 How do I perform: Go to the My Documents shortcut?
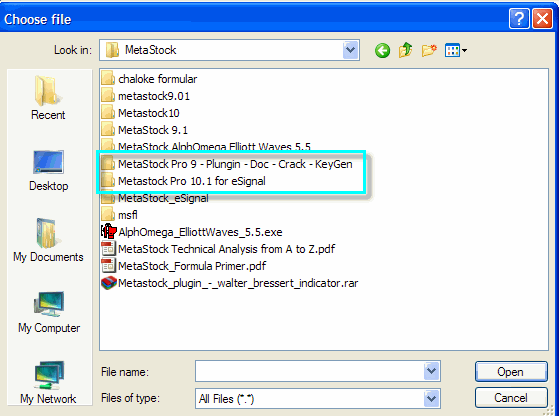point(48,240)
